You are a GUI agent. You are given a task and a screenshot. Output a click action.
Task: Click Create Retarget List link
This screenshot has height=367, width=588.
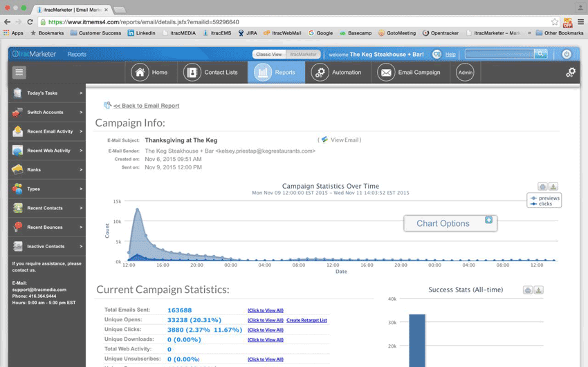click(x=306, y=320)
